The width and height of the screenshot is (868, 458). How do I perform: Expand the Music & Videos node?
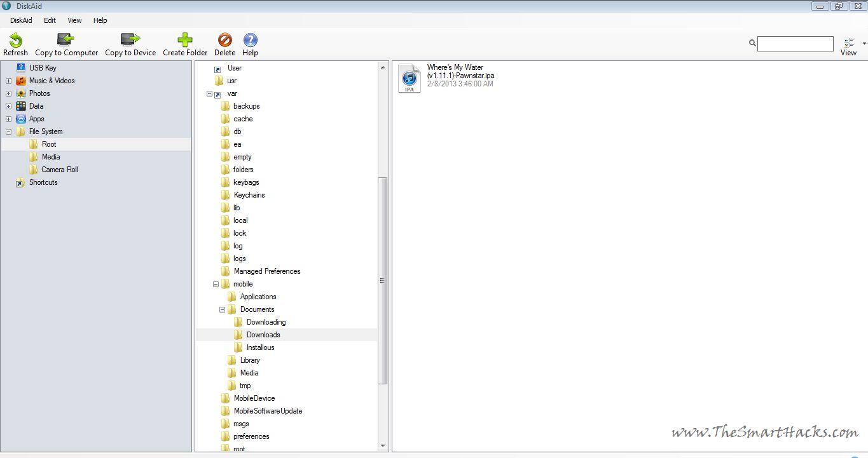(8, 81)
